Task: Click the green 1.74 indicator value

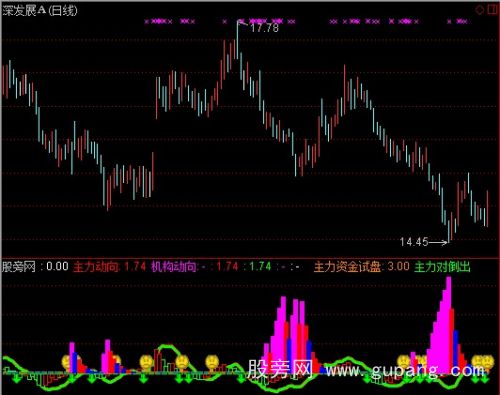Action: 260,267
